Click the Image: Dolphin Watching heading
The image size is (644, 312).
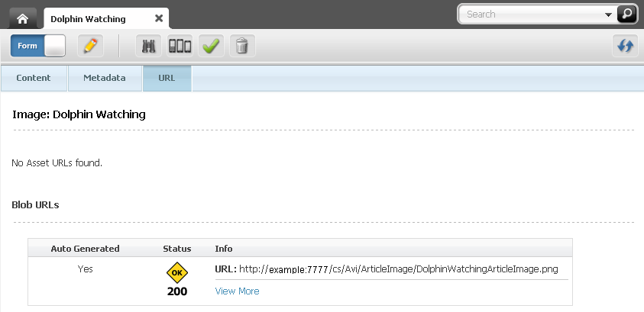coord(79,114)
